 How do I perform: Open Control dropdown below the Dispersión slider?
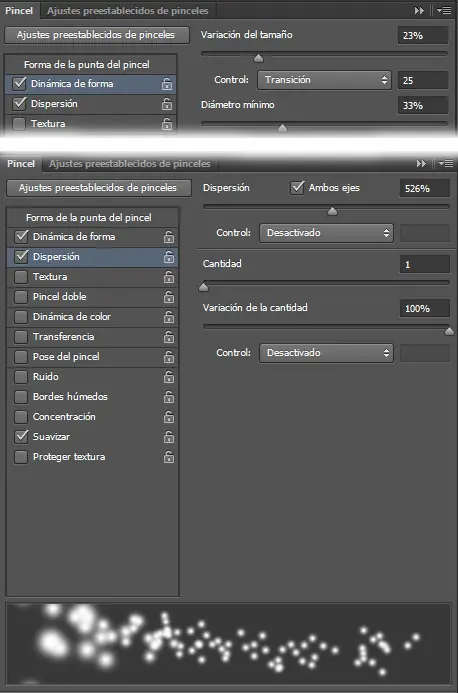click(326, 233)
